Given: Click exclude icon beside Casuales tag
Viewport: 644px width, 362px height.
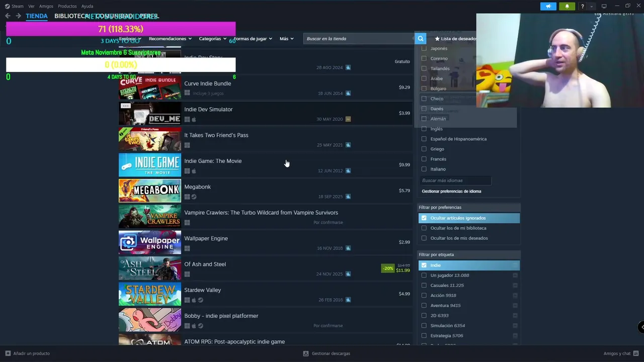Looking at the screenshot, I should (515, 285).
